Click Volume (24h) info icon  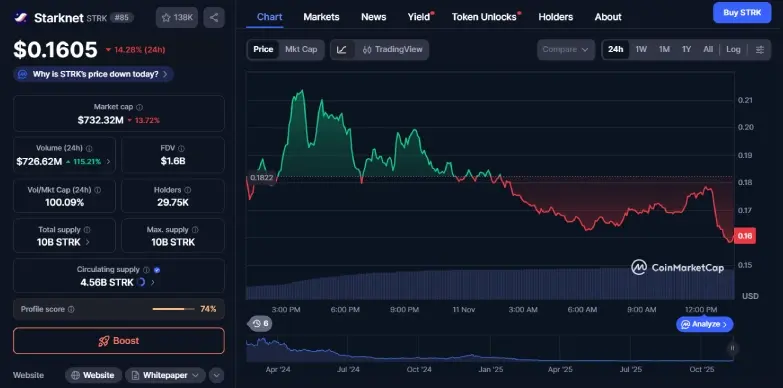[89, 148]
